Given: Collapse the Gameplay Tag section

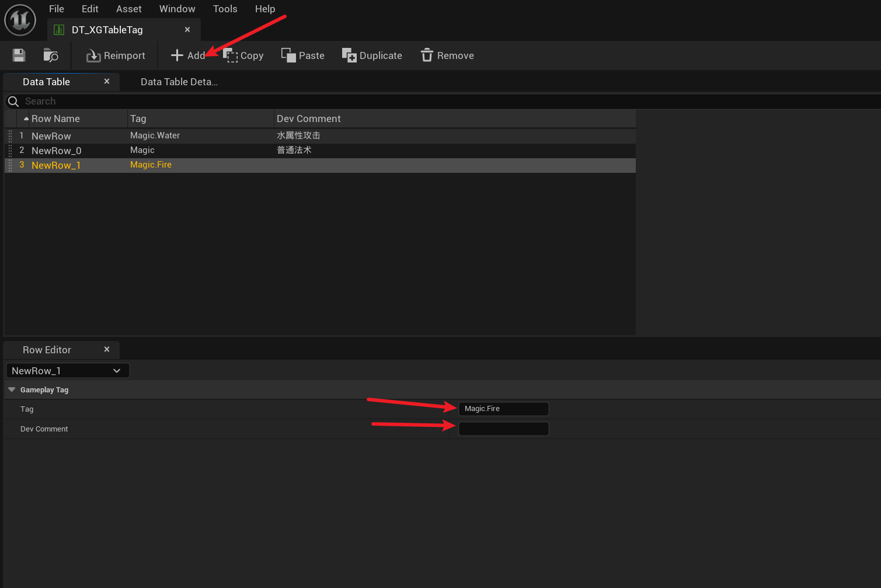Looking at the screenshot, I should (12, 389).
